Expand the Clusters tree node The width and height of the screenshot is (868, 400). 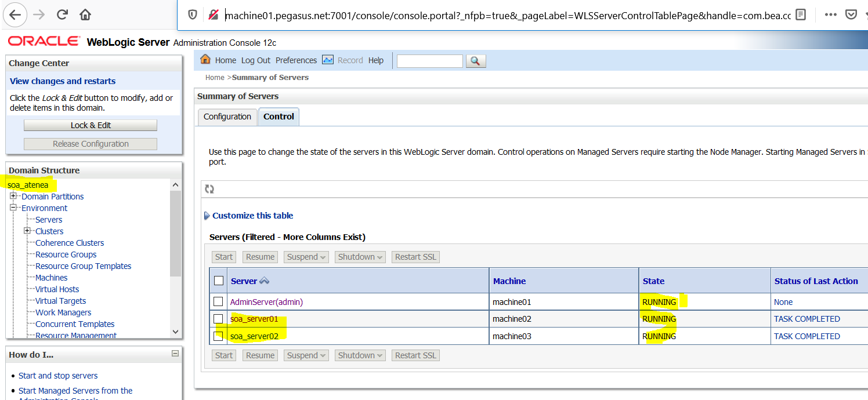click(x=27, y=231)
